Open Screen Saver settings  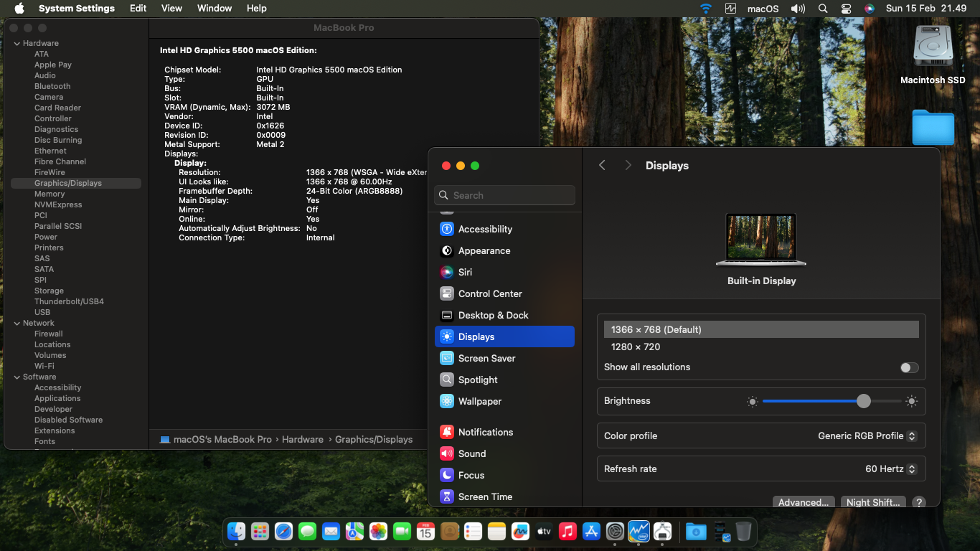click(x=504, y=358)
